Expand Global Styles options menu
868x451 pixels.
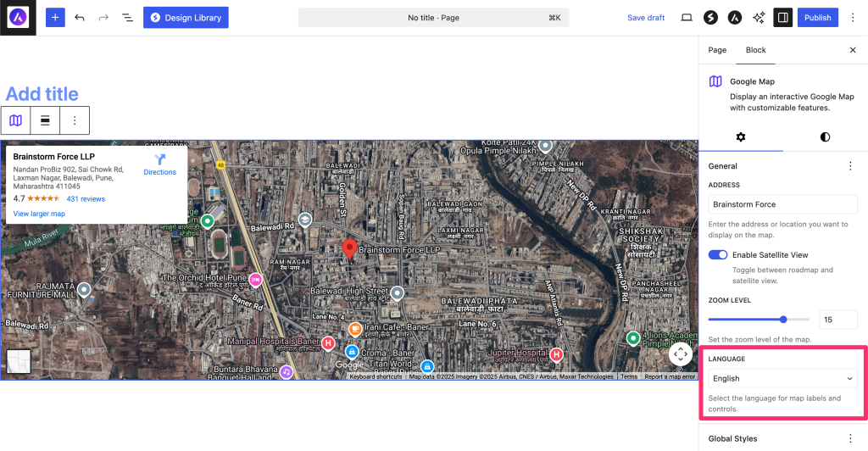tap(850, 438)
